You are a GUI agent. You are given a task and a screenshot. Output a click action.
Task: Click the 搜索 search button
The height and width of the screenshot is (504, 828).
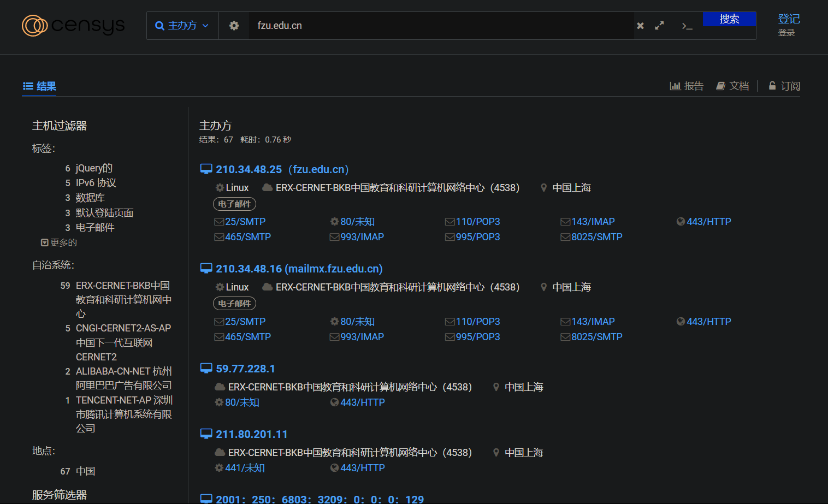[x=729, y=19]
